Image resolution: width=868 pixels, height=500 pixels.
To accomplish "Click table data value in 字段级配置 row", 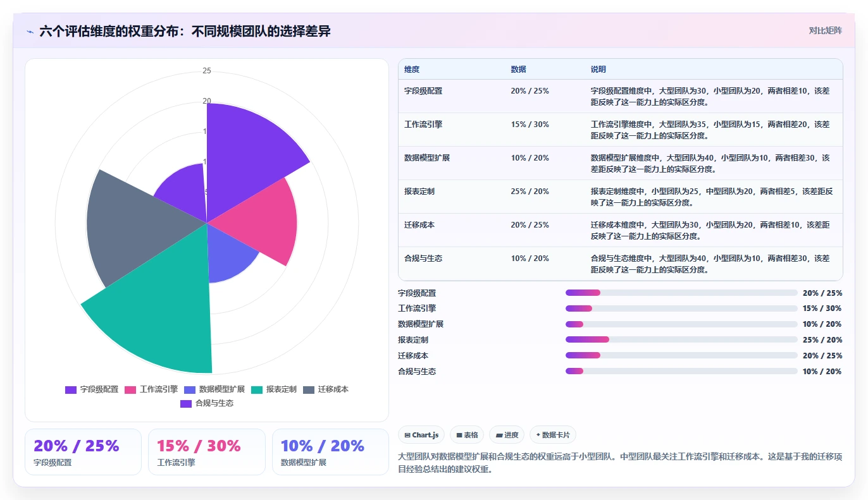I will tap(530, 90).
